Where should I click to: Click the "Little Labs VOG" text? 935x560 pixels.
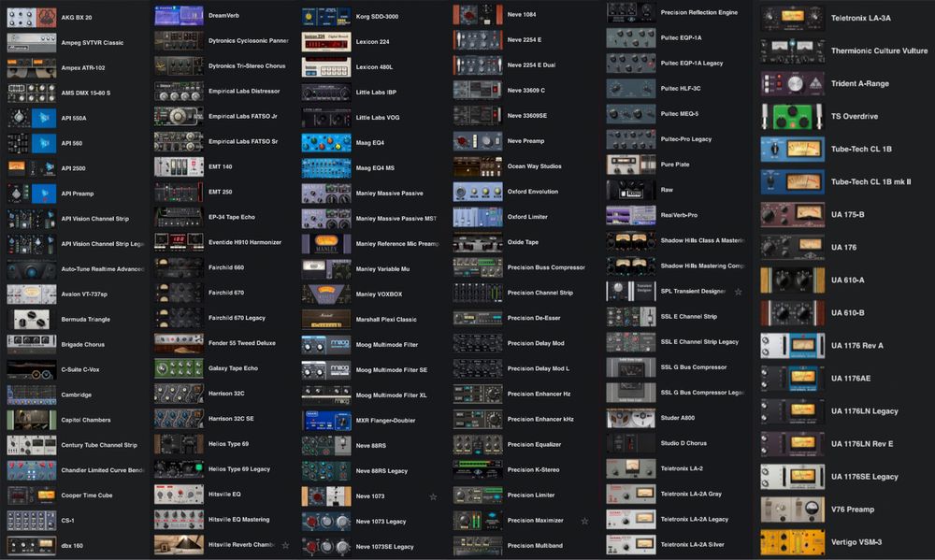point(378,118)
